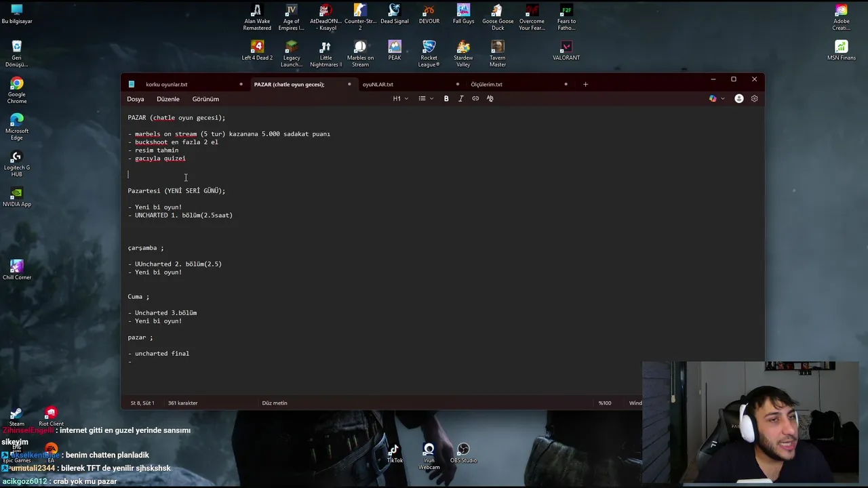Select the Left 4 Dead 2 desktop icon
Screen dimensions: 868x488
tap(257, 51)
